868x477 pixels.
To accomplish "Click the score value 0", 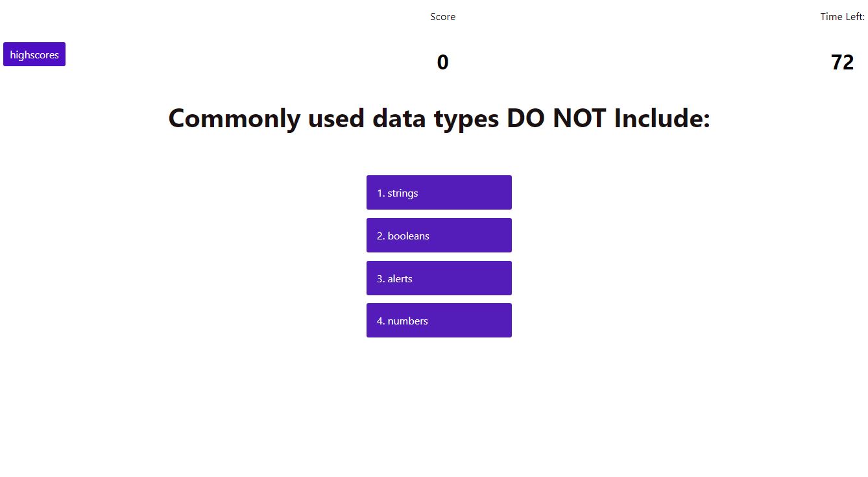I will click(x=442, y=62).
